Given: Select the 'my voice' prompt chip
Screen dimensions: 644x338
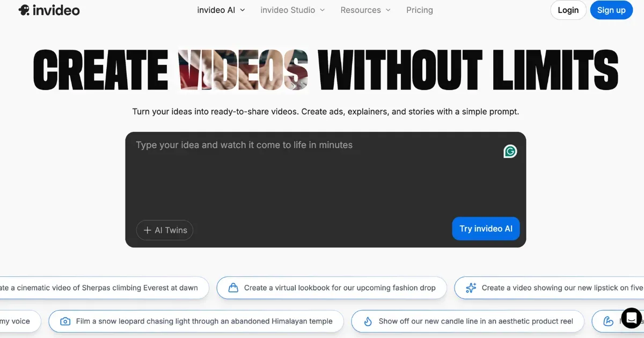Looking at the screenshot, I should click(x=20, y=321).
